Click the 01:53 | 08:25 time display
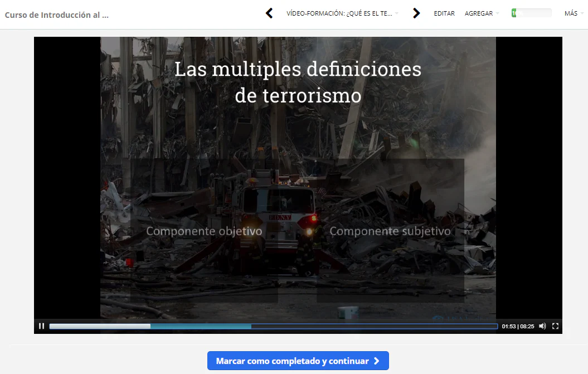This screenshot has height=374, width=588. (x=518, y=327)
